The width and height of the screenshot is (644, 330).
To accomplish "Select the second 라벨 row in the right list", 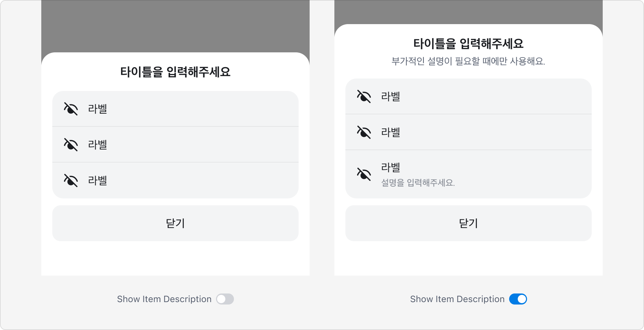I will 469,132.
